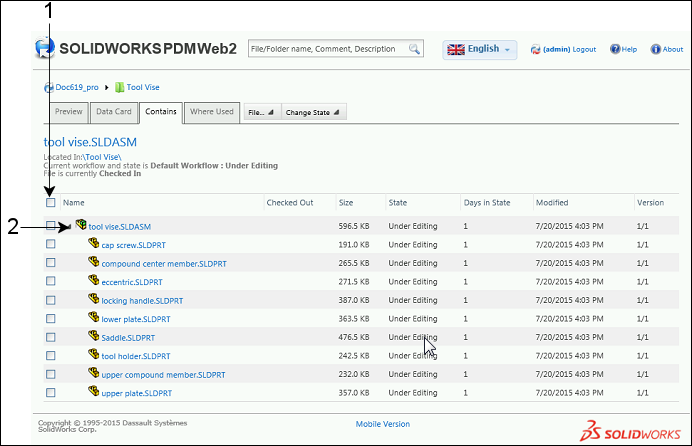Click the Modified column header

pyautogui.click(x=552, y=202)
